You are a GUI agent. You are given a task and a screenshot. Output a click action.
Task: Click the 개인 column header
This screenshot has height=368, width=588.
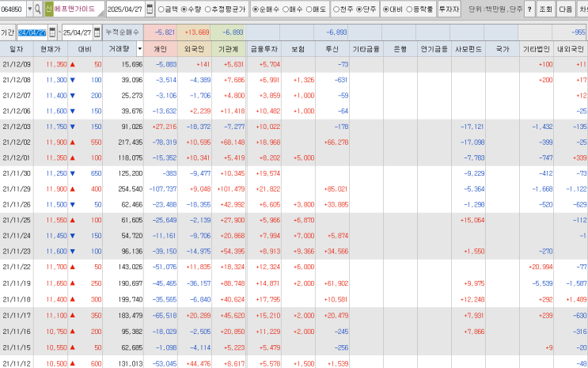pos(160,49)
